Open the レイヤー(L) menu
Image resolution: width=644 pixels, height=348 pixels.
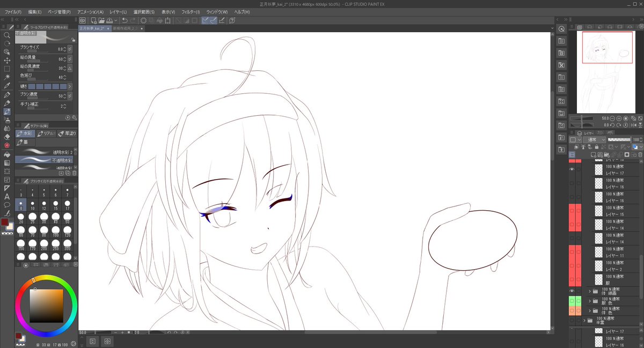118,12
